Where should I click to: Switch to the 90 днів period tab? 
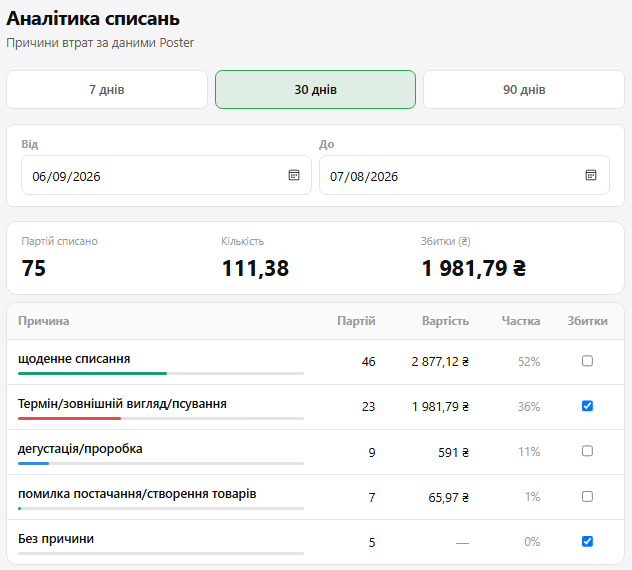(524, 89)
